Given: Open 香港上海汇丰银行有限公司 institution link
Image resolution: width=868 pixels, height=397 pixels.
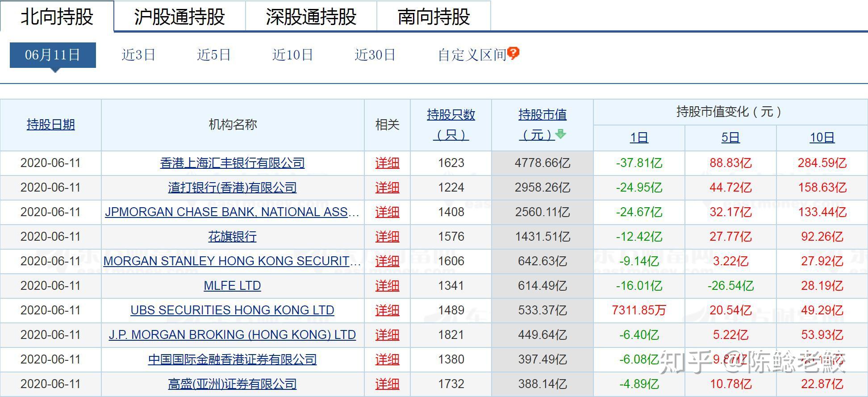Looking at the screenshot, I should (232, 163).
